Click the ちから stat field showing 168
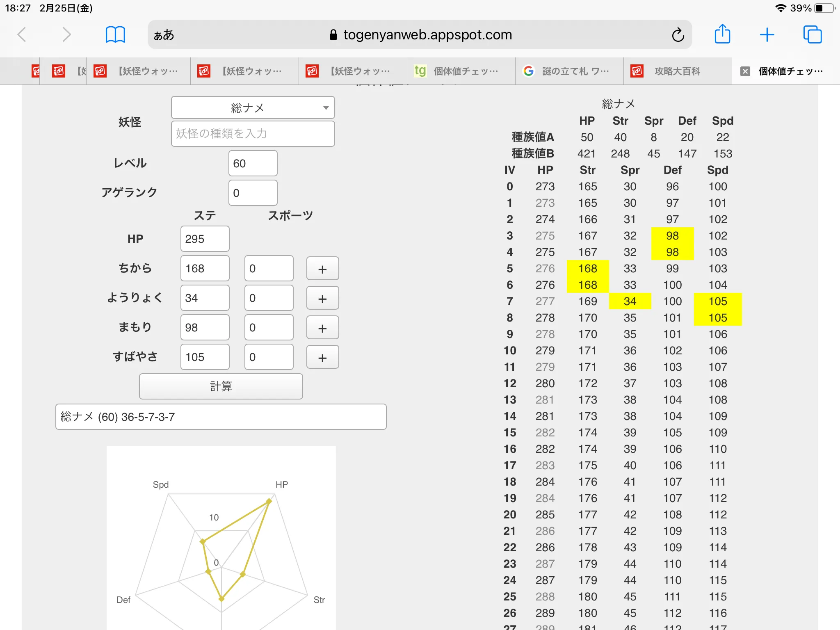The height and width of the screenshot is (630, 840). [205, 268]
